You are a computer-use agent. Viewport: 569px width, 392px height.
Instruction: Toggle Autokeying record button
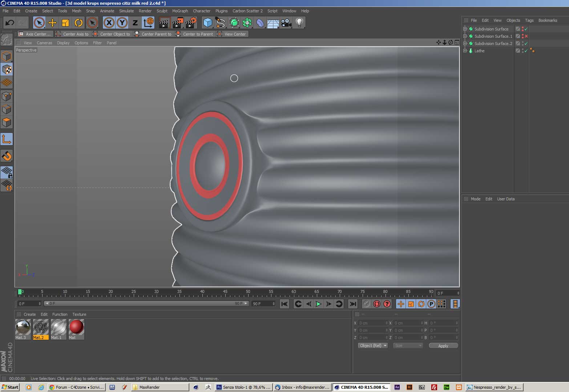pyautogui.click(x=377, y=304)
